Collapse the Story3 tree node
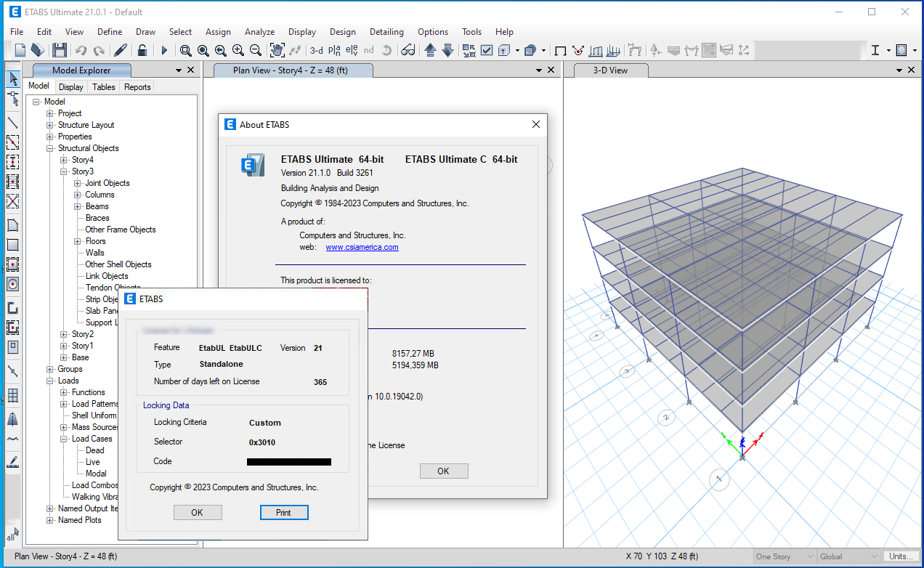The width and height of the screenshot is (924, 568). tap(64, 171)
